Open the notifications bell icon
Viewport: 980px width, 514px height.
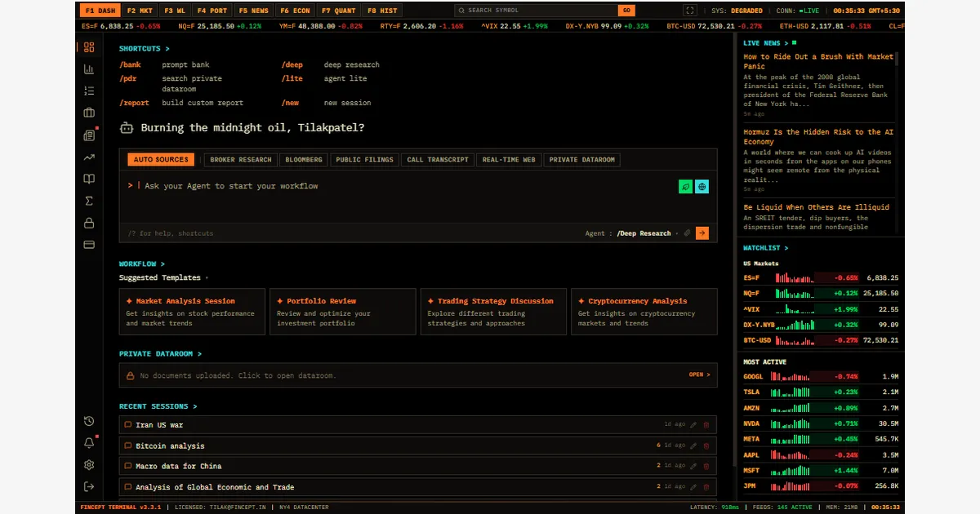[89, 443]
